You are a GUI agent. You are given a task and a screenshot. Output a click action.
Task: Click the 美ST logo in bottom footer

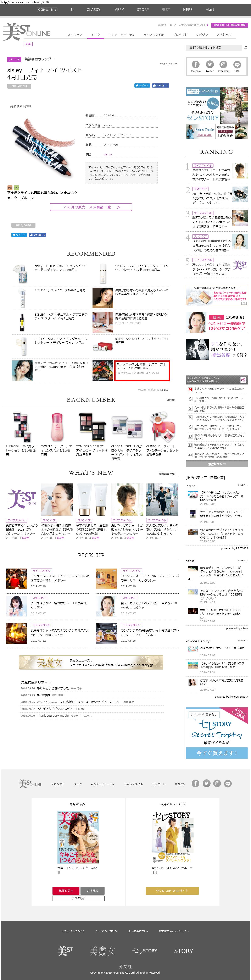65,951
